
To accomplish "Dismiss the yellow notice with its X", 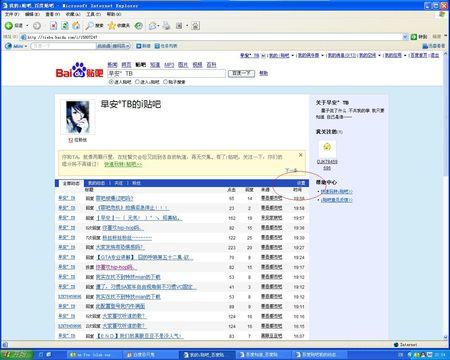I will point(300,155).
